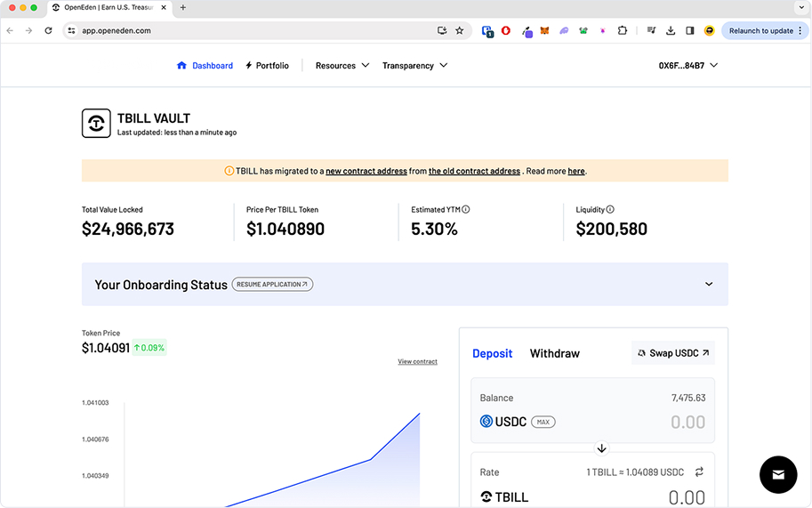Click the Chrome three-dot menu

tap(800, 30)
